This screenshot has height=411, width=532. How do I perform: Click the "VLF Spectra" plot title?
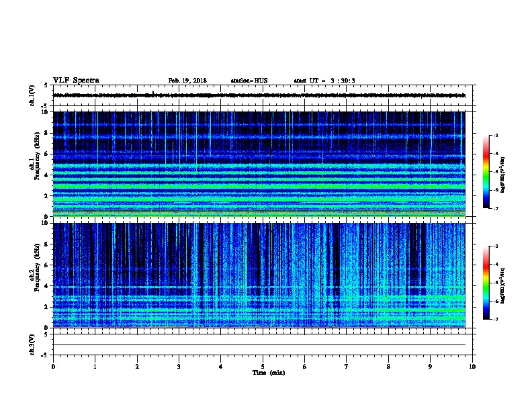[76, 81]
